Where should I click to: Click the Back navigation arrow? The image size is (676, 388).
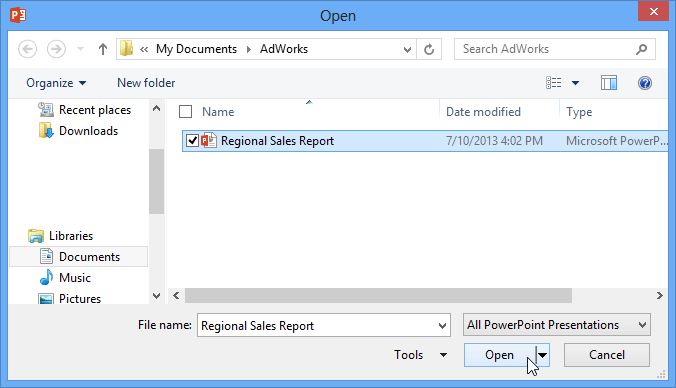click(x=28, y=49)
